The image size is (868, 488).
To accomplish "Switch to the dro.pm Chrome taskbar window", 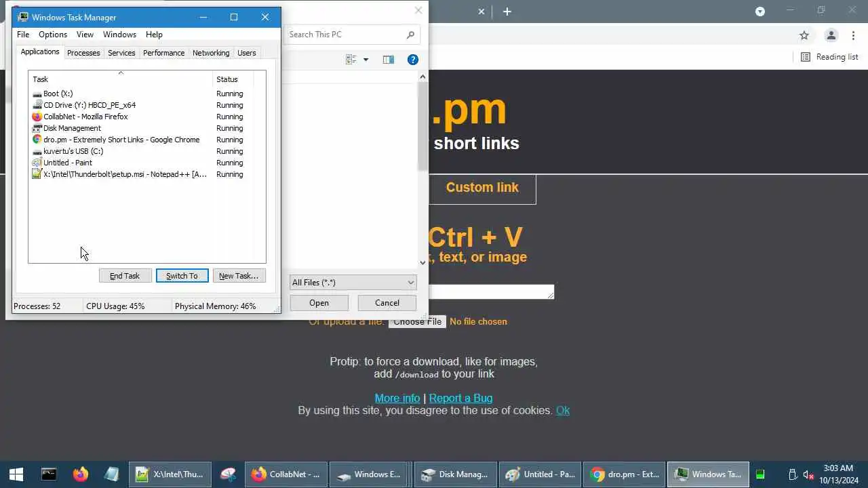I will tap(625, 474).
